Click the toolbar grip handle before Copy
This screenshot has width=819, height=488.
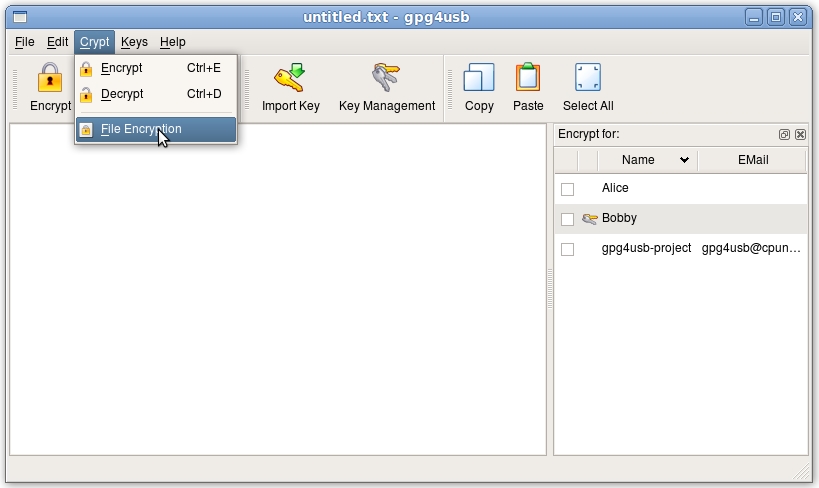tap(450, 89)
